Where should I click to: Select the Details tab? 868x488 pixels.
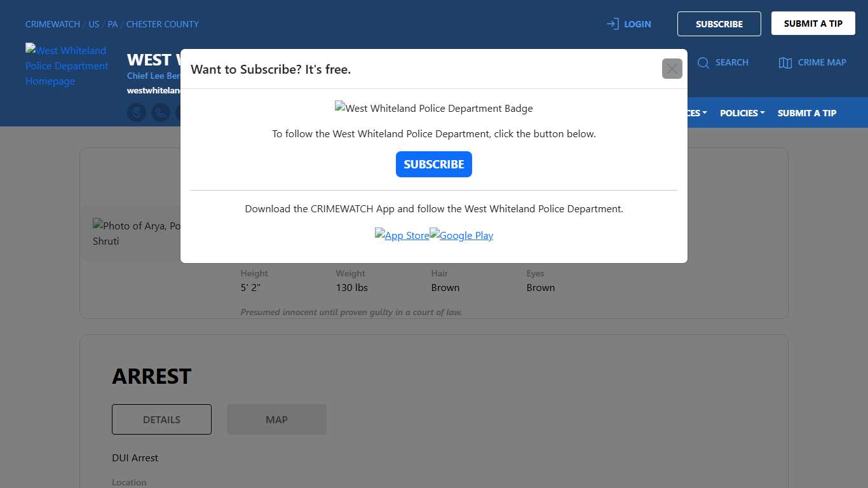[161, 419]
